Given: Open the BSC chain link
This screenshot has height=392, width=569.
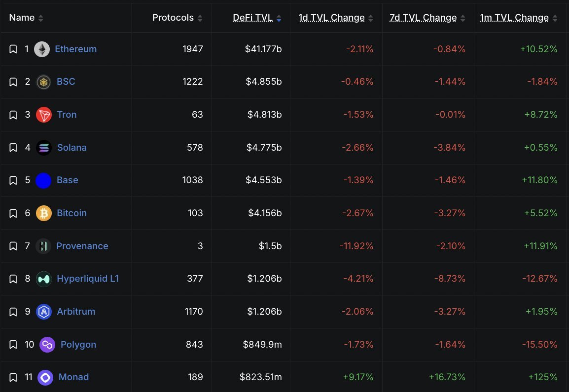Looking at the screenshot, I should 66,82.
